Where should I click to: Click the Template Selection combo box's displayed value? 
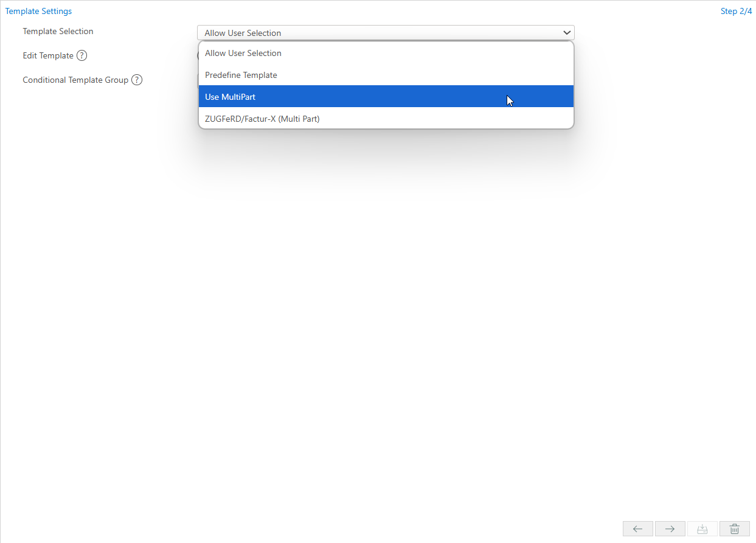[x=243, y=33]
